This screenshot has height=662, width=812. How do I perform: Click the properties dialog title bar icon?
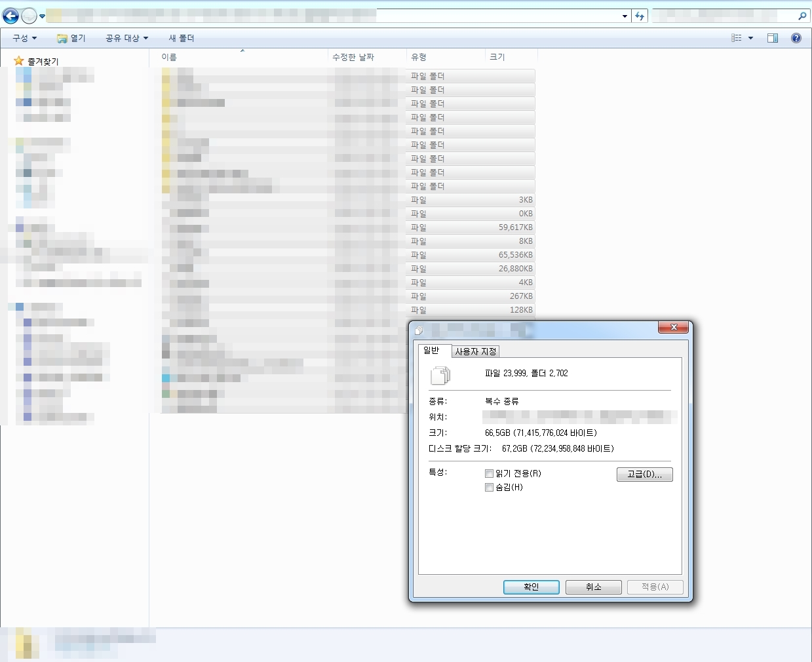419,331
